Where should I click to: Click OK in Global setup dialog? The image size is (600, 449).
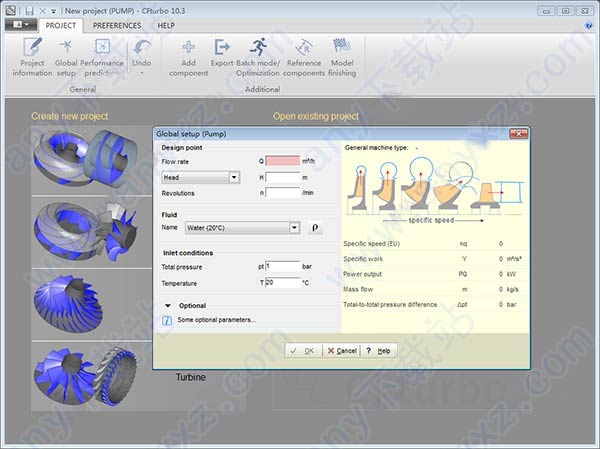[x=303, y=351]
